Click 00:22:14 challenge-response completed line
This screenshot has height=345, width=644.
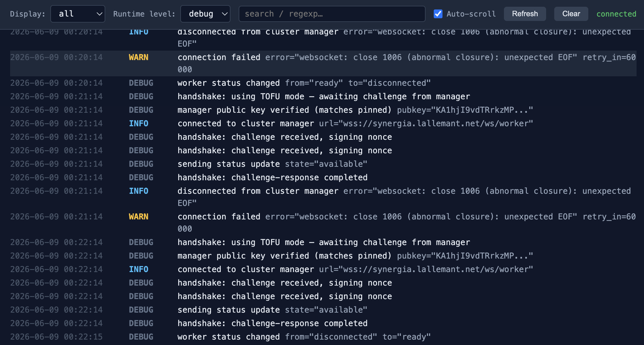(323, 323)
